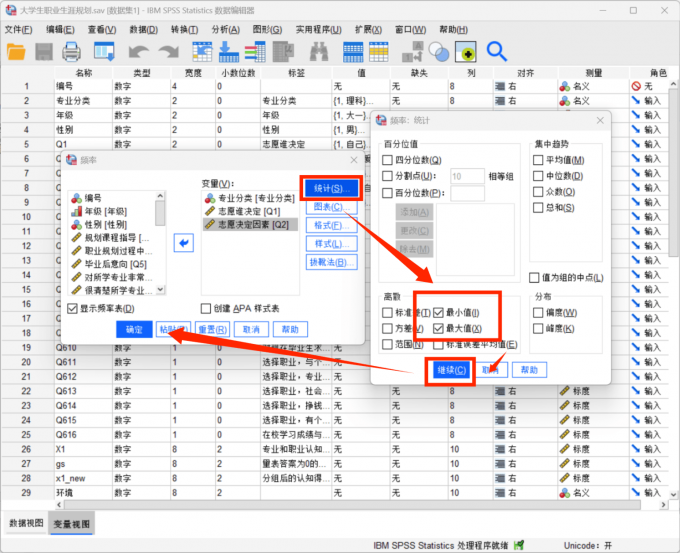Open the recall recent dialogs icon
Screen dimensions: 680x553
(105, 52)
